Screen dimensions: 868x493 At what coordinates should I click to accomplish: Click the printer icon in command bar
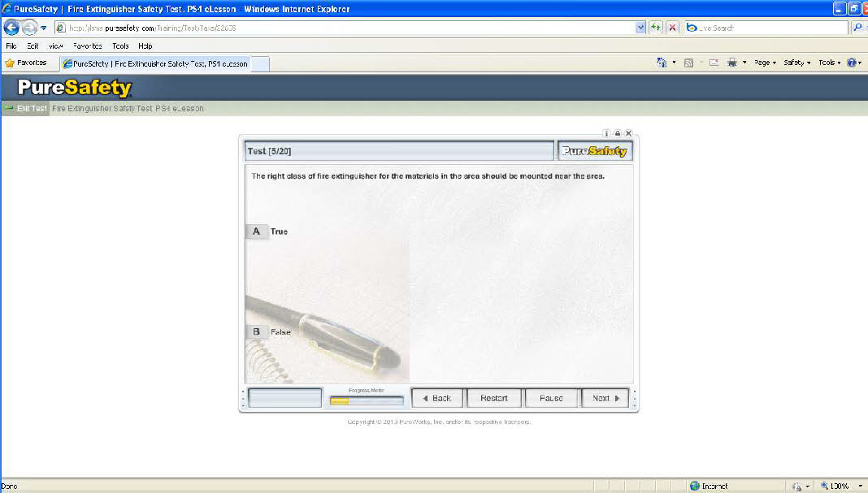coord(732,63)
